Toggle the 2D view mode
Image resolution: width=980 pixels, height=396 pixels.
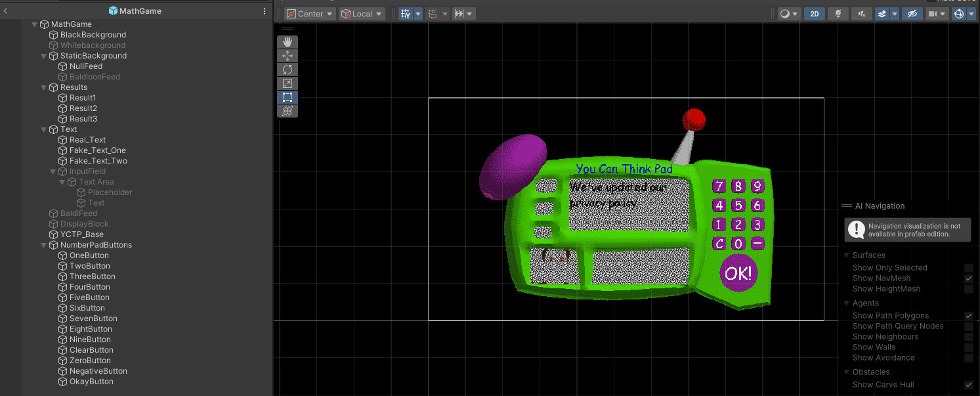click(814, 13)
